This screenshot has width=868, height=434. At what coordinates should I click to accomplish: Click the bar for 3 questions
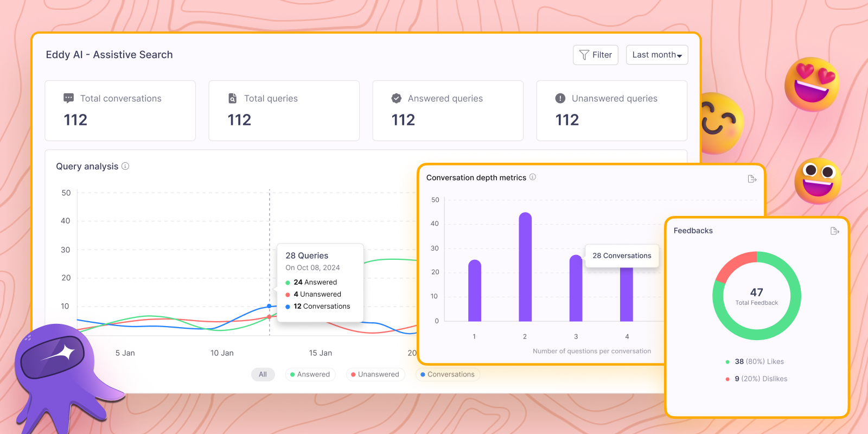576,288
